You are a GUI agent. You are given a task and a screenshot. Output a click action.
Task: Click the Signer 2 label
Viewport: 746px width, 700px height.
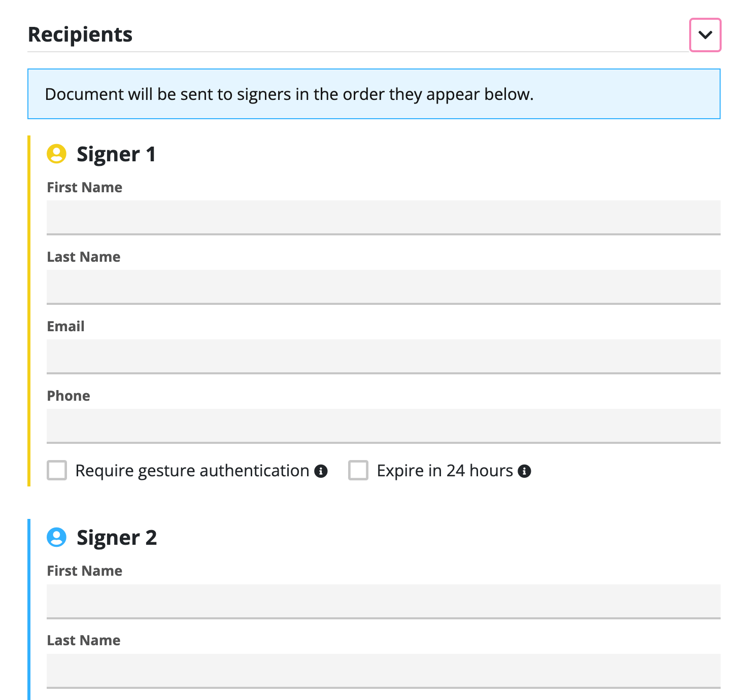(x=117, y=537)
